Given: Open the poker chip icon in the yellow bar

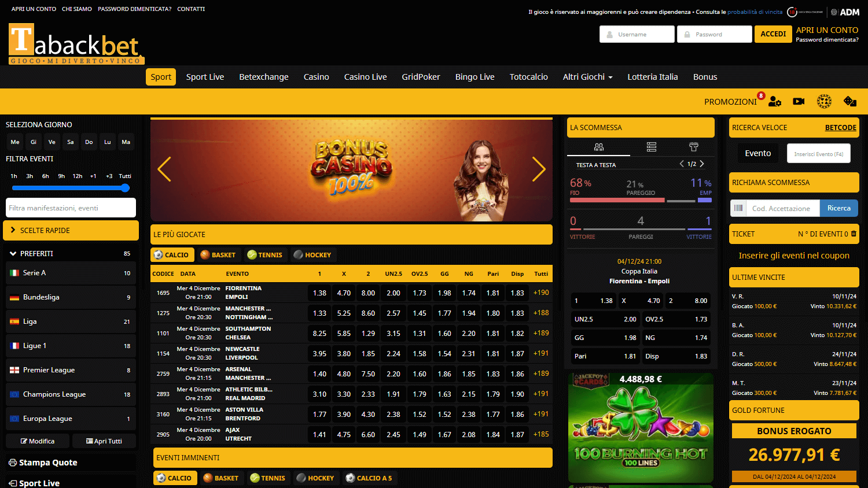Looking at the screenshot, I should [824, 101].
